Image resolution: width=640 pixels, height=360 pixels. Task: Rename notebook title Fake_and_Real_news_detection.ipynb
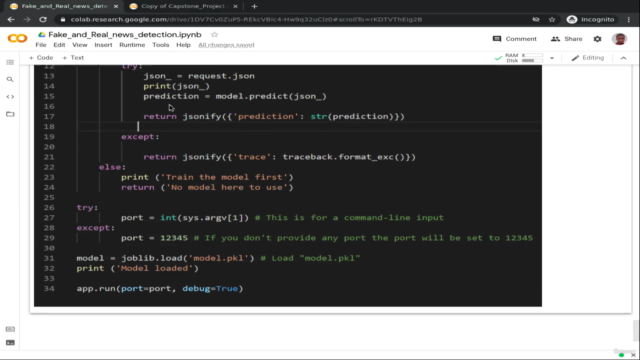point(125,35)
